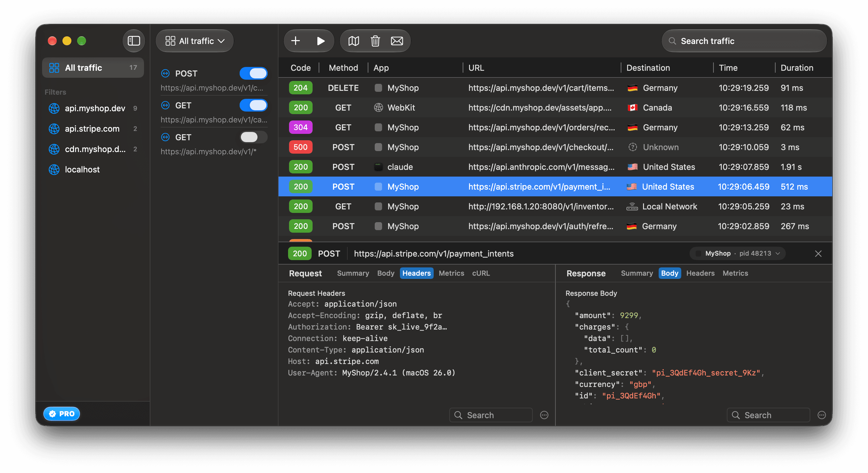Click the Search traffic field
This screenshot has width=868, height=473.
744,41
